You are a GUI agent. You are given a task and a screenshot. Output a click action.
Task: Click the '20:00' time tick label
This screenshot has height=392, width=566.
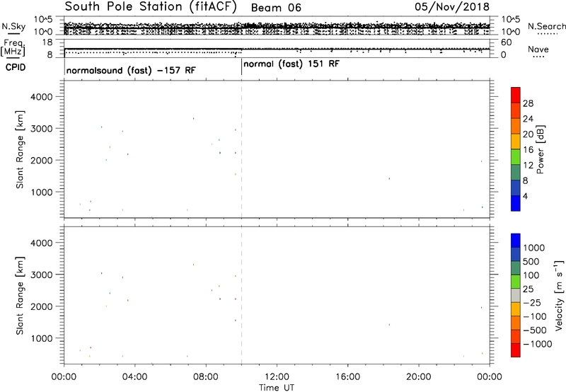click(419, 377)
